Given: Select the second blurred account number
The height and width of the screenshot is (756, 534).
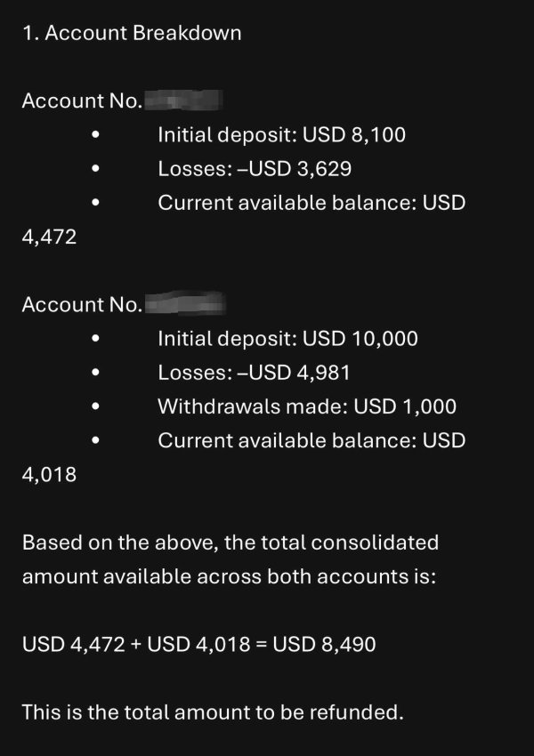Looking at the screenshot, I should tap(183, 304).
